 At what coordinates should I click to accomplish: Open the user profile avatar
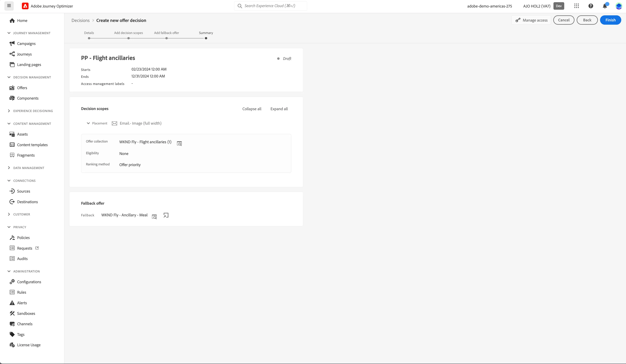pos(619,6)
